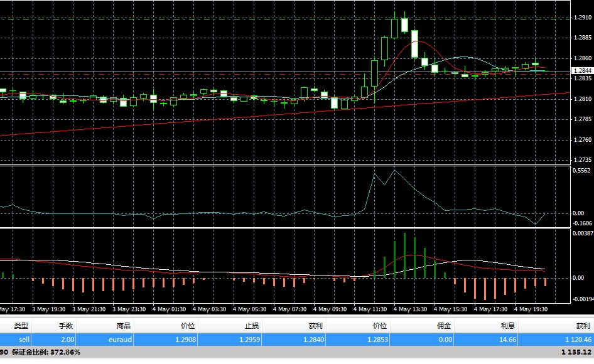Click the 1.2885 price axis label
Image resolution: width=594 pixels, height=364 pixels.
tap(583, 38)
